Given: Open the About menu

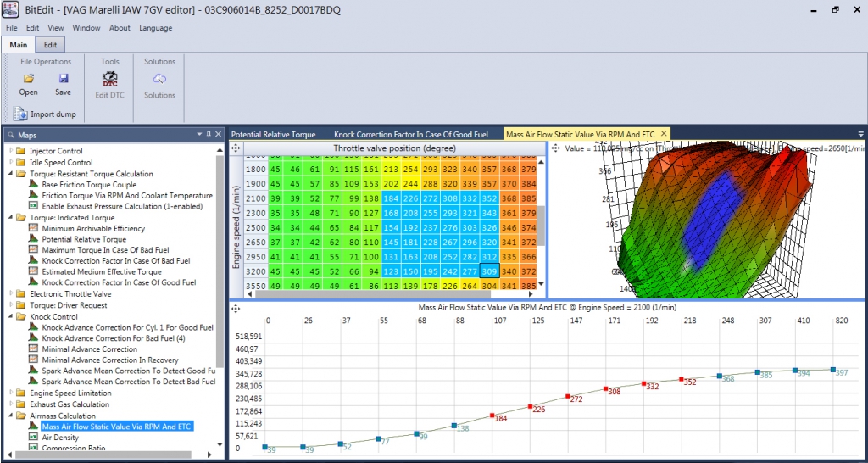Looking at the screenshot, I should (120, 28).
